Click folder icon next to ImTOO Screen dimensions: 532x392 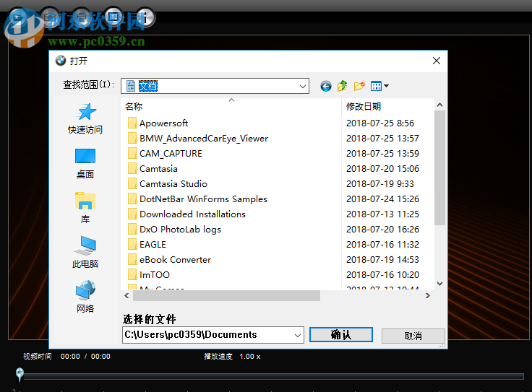[132, 275]
